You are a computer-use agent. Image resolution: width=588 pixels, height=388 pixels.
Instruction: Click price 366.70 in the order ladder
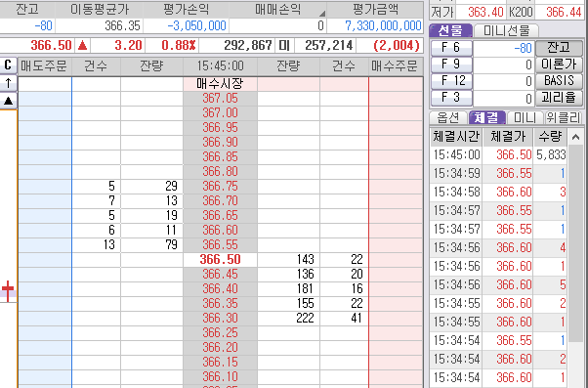point(220,200)
